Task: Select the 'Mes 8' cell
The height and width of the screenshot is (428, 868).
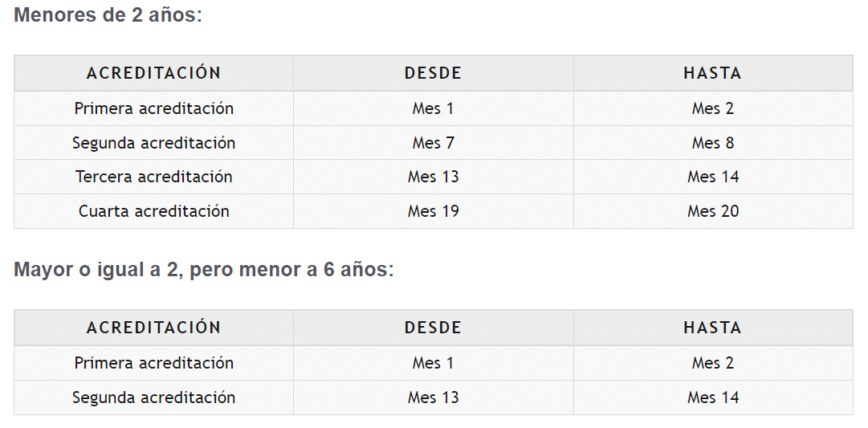Action: tap(712, 143)
